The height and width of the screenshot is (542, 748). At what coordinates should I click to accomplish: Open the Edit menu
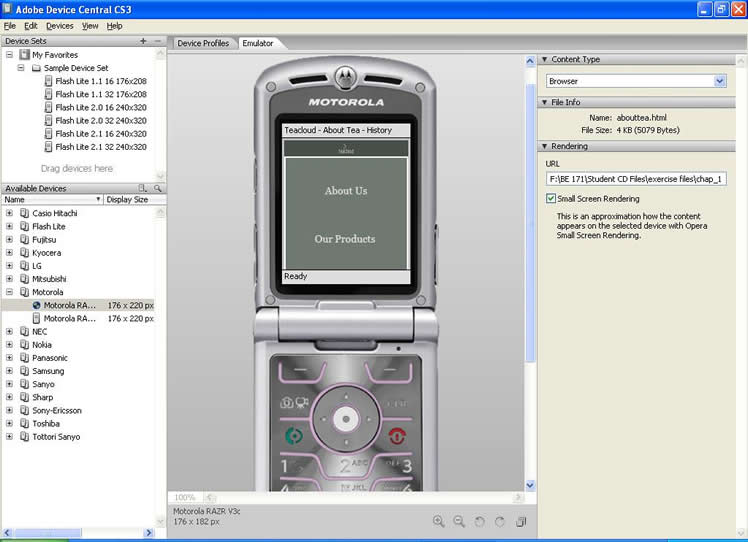point(31,26)
